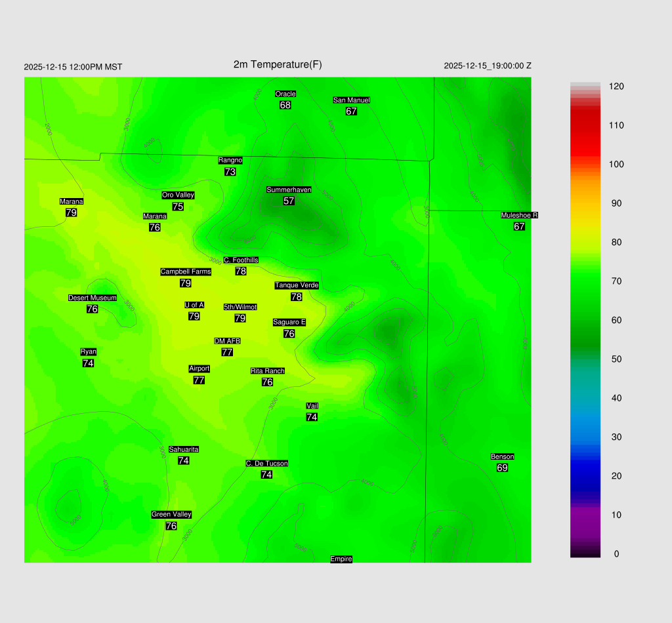Select the Green Valley station label
The width and height of the screenshot is (672, 623).
tap(171, 514)
